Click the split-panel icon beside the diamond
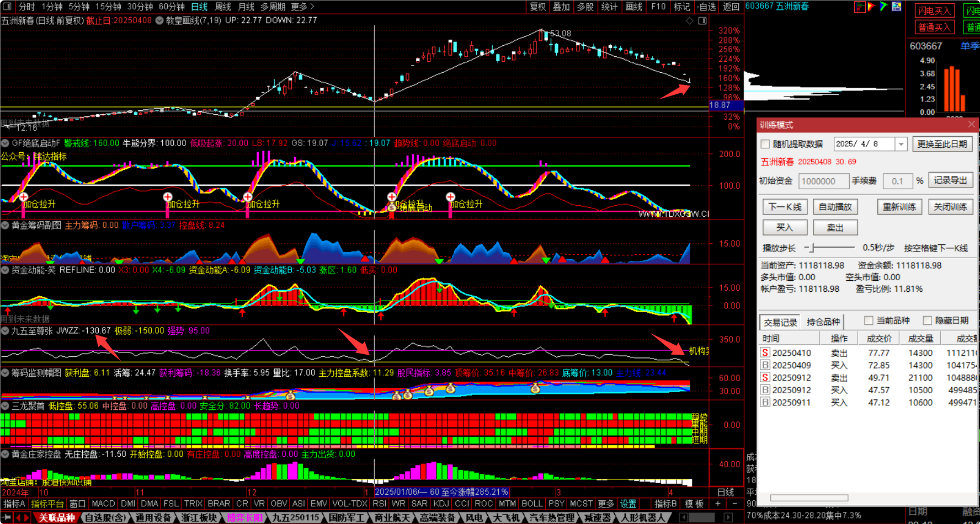980x524 pixels. (702, 20)
